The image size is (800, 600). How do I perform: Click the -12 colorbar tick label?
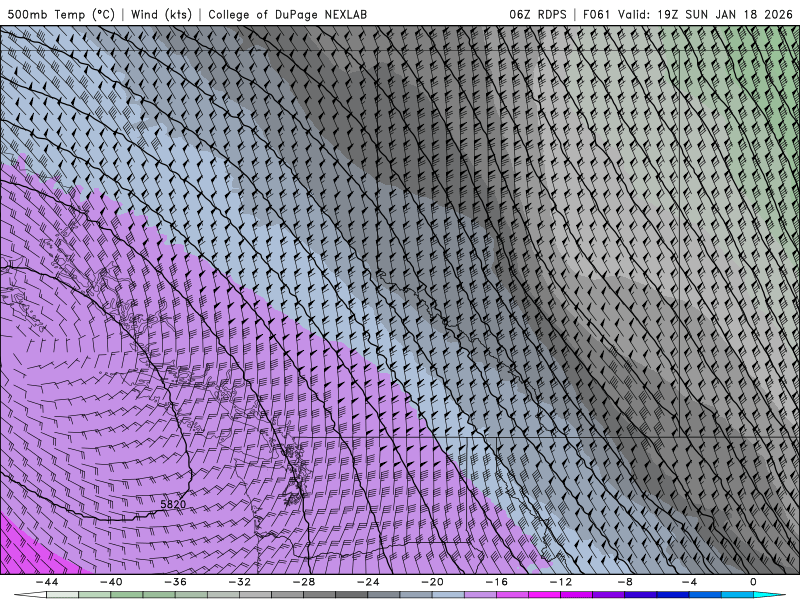[561, 582]
